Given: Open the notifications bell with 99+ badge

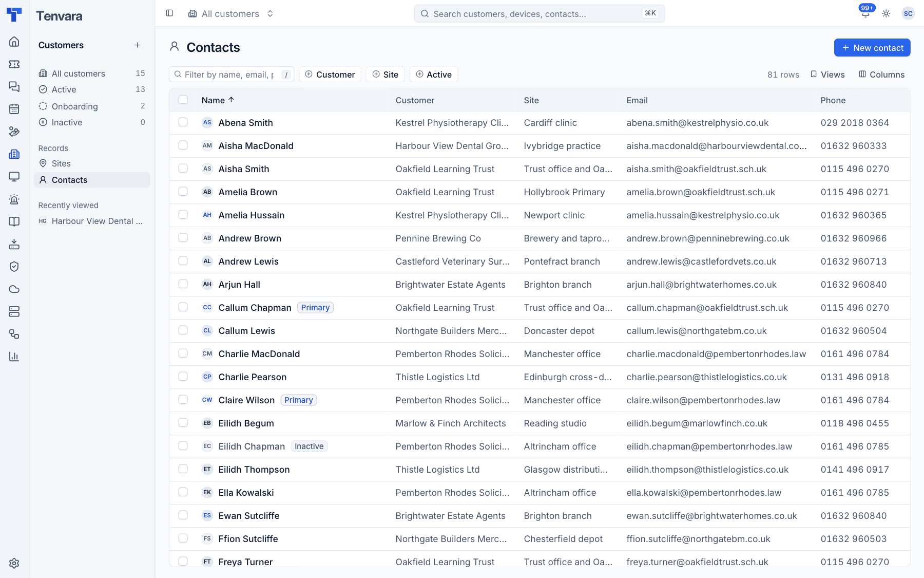Looking at the screenshot, I should [x=865, y=13].
